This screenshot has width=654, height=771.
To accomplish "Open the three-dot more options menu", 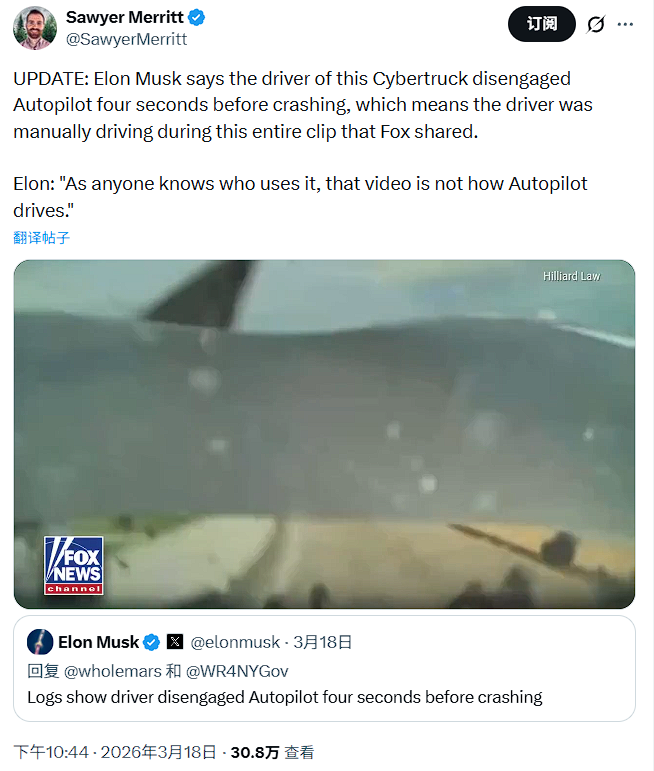I will [x=626, y=24].
